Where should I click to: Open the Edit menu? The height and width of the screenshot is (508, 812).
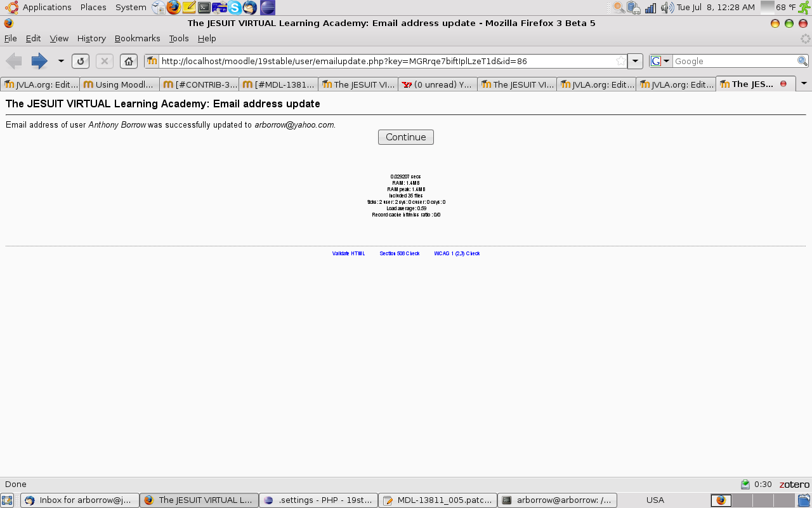tap(33, 38)
